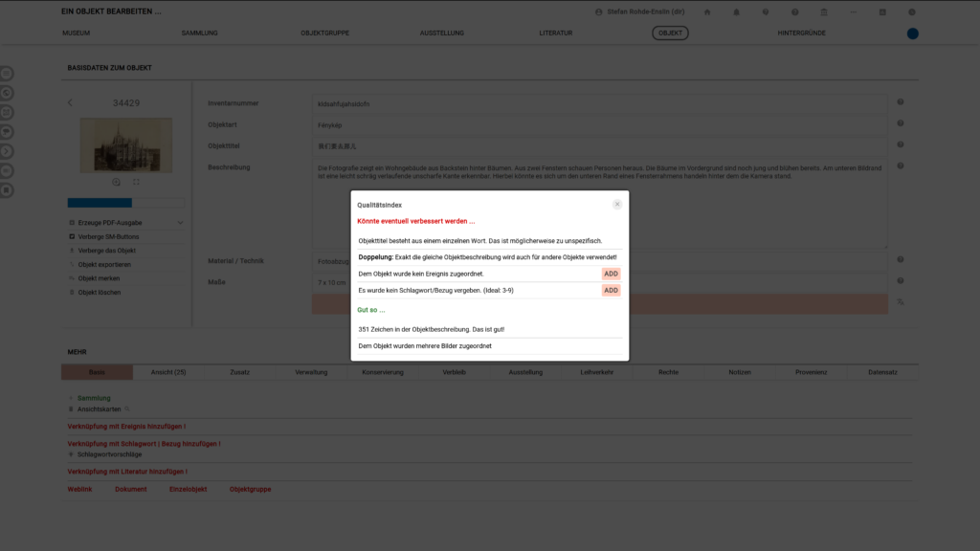Open the SAMMLUNG menu
This screenshot has width=980, height=551.
tap(199, 33)
